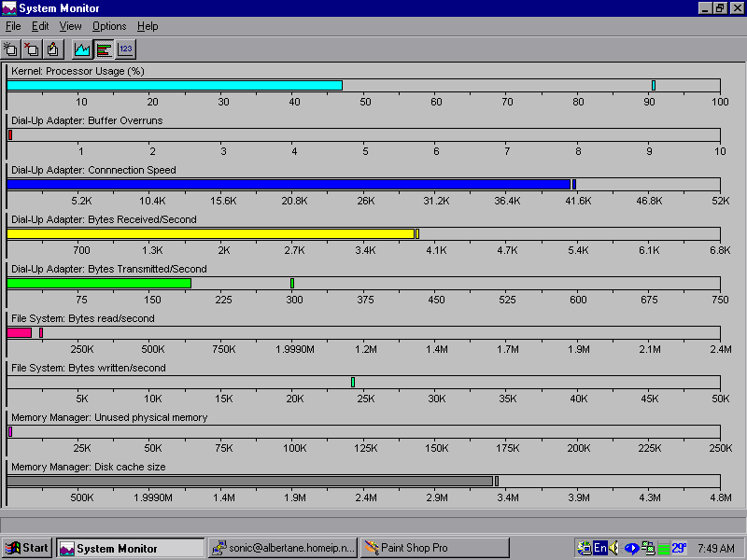Image resolution: width=747 pixels, height=560 pixels.
Task: Open the sonic@albertane taskbar window
Action: point(282,548)
